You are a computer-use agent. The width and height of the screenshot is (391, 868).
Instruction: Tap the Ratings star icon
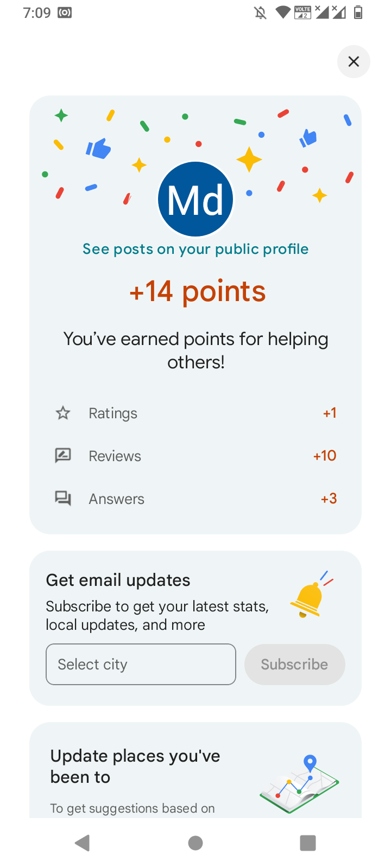coord(63,413)
